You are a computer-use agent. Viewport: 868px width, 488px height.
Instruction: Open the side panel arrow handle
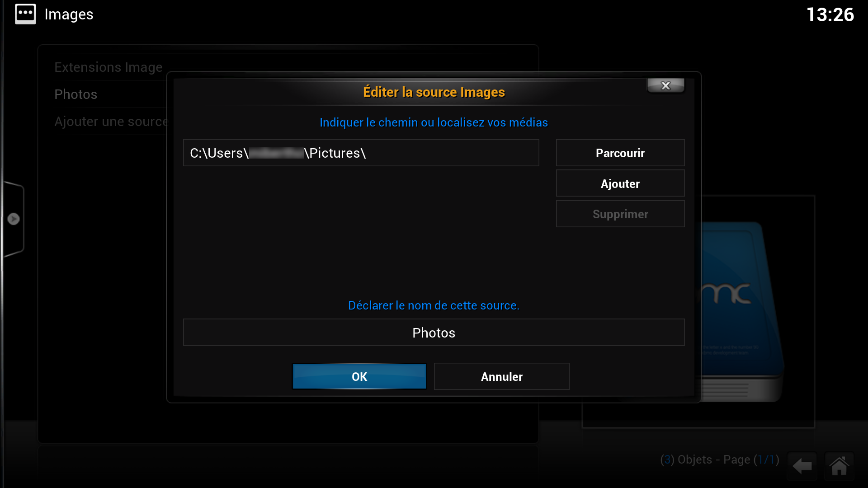14,219
